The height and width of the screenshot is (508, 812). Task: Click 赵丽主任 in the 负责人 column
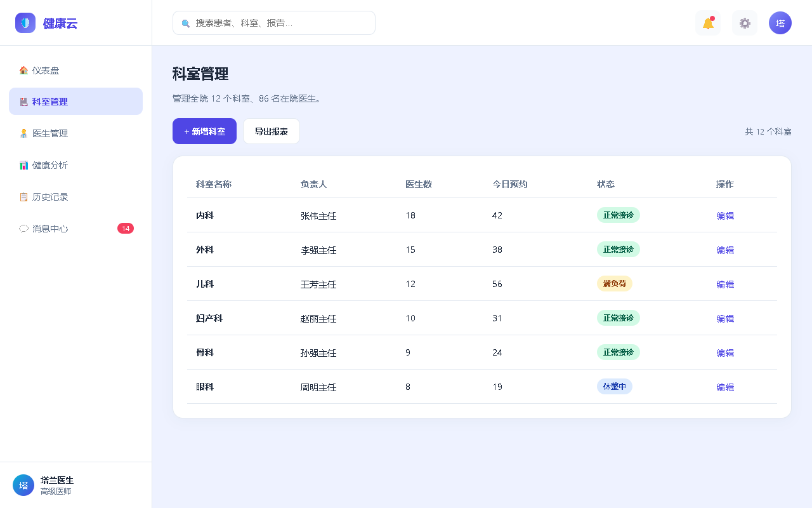pyautogui.click(x=318, y=319)
